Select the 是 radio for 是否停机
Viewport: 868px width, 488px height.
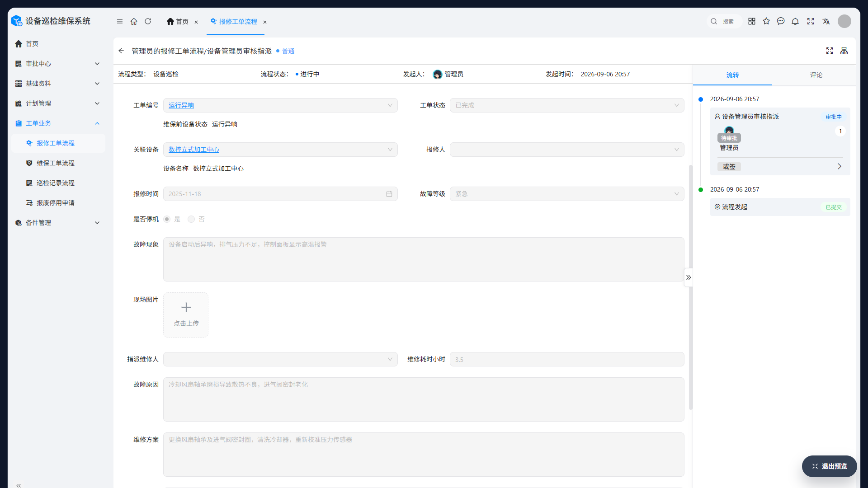pos(167,219)
